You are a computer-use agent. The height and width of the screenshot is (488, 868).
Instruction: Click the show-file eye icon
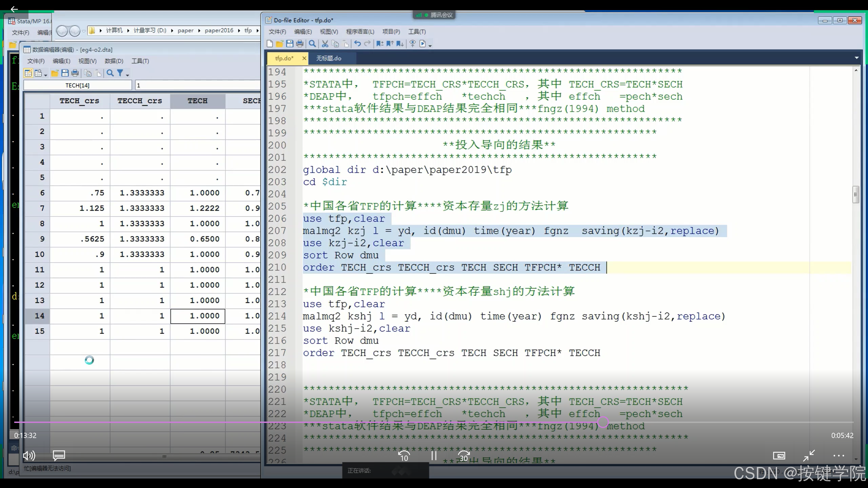point(412,44)
